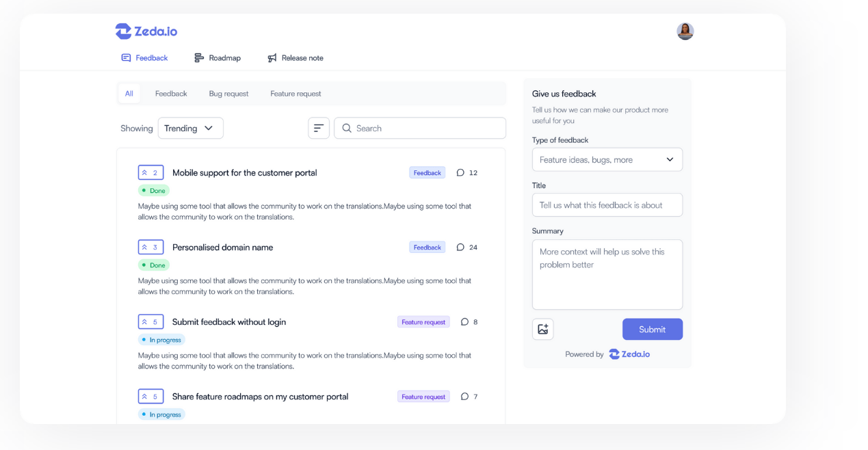Image resolution: width=868 pixels, height=450 pixels.
Task: Upvote Mobile support for the customer portal
Action: point(150,172)
